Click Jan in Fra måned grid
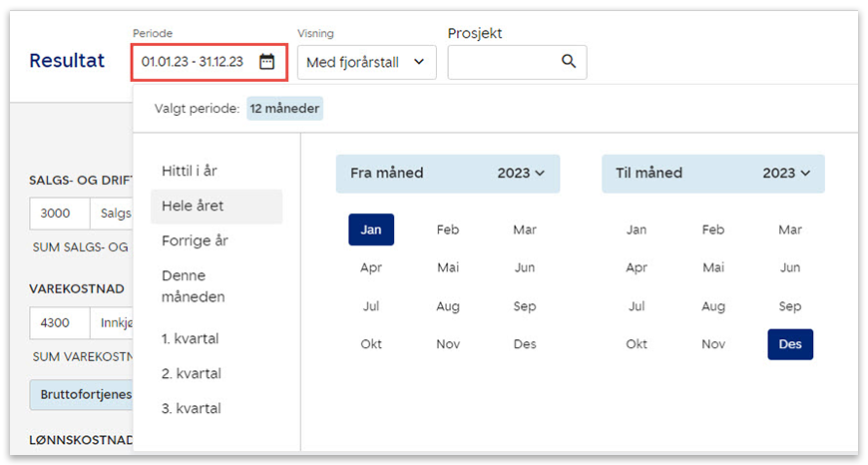 click(371, 230)
